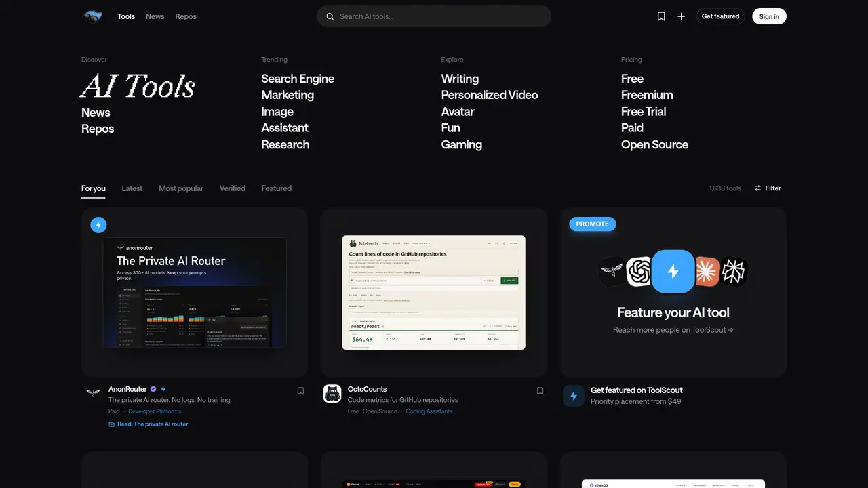Click the OpenAI logo in promo card

pyautogui.click(x=639, y=272)
